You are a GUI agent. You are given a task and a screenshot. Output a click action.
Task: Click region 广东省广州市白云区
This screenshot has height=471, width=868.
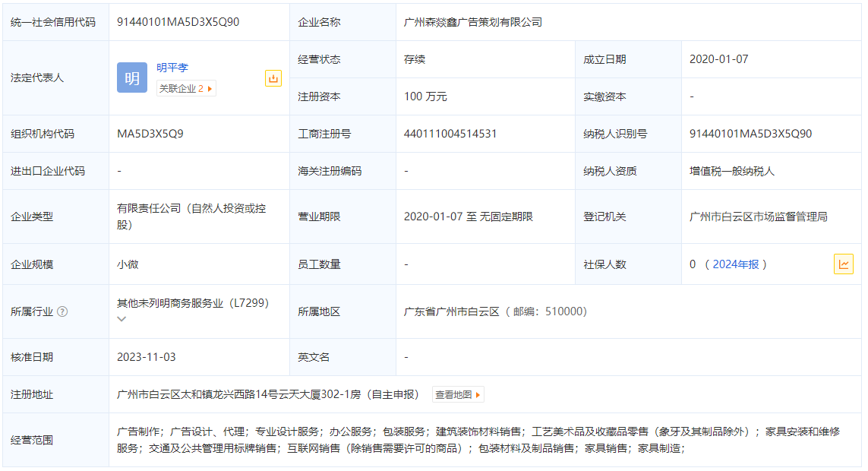[x=452, y=311]
